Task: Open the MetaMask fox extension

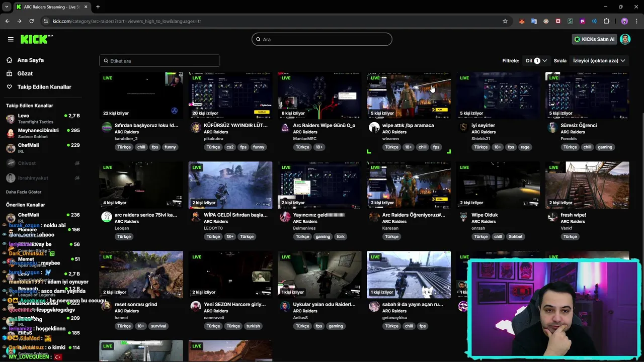Action: pyautogui.click(x=522, y=21)
